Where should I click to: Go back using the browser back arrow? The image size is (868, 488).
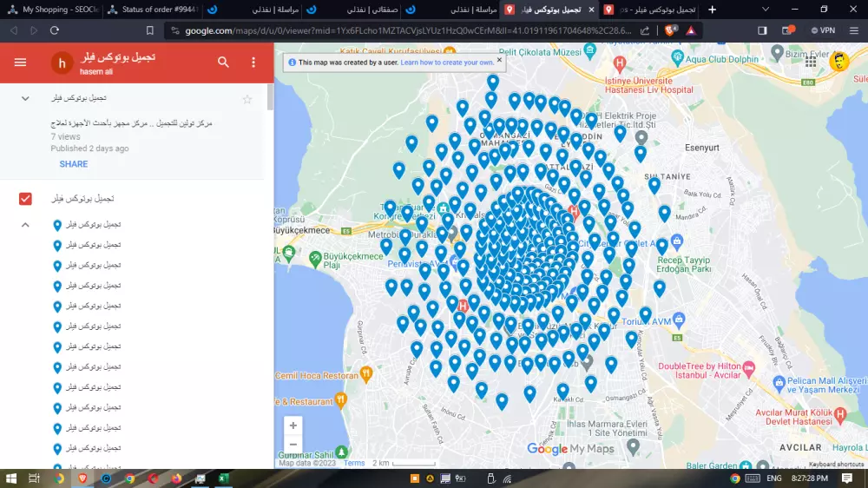tap(14, 30)
